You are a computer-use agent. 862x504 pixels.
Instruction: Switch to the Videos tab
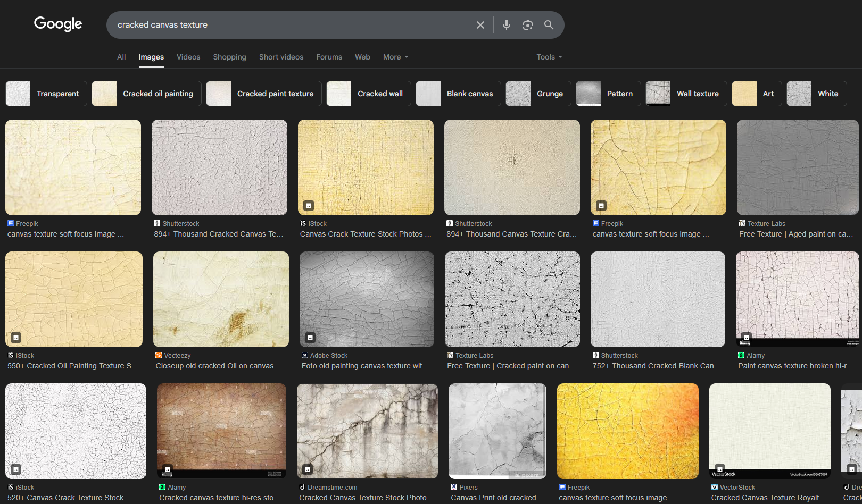(x=188, y=57)
